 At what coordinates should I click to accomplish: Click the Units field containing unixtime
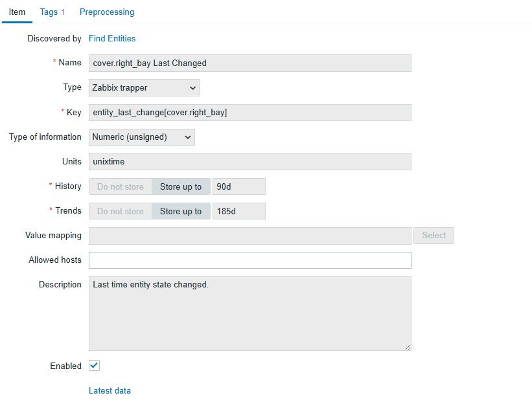click(x=249, y=162)
